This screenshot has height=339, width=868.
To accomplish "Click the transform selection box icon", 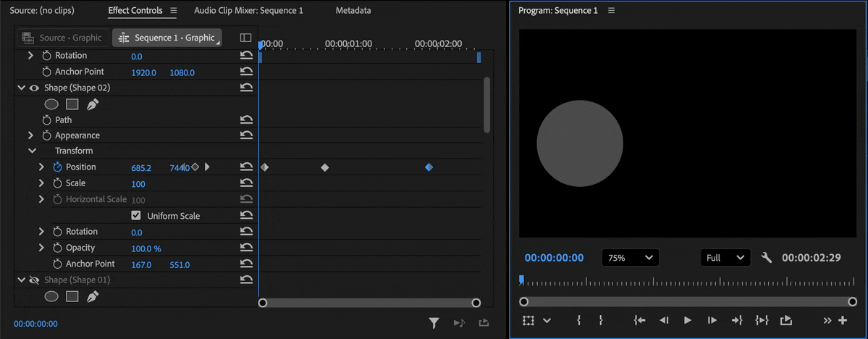I will click(528, 320).
